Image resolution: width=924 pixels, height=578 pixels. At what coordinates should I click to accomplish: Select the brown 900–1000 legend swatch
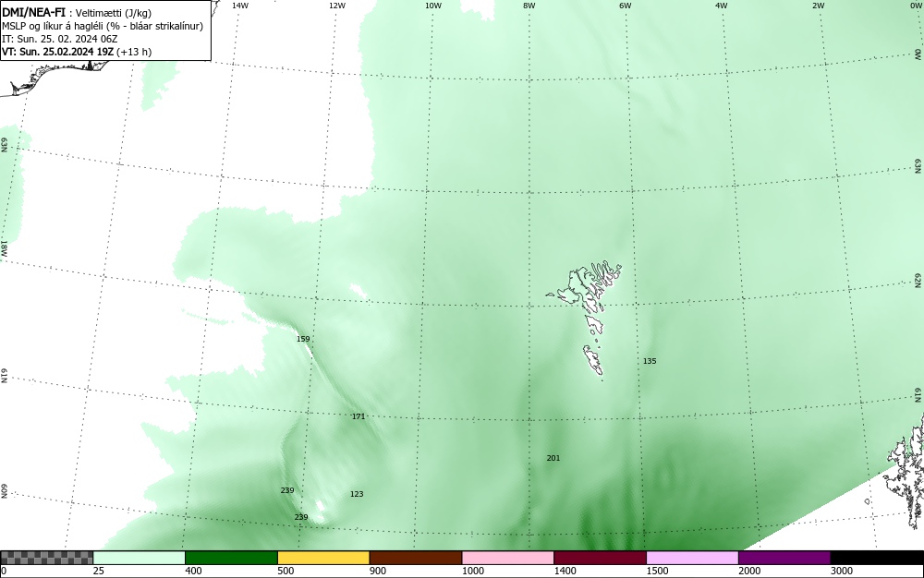(x=416, y=558)
